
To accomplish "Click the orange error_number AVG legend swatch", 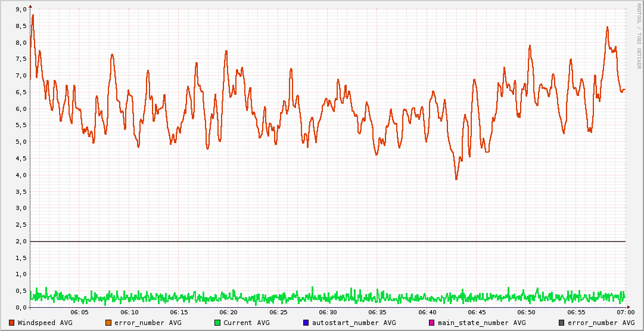I will [108, 323].
